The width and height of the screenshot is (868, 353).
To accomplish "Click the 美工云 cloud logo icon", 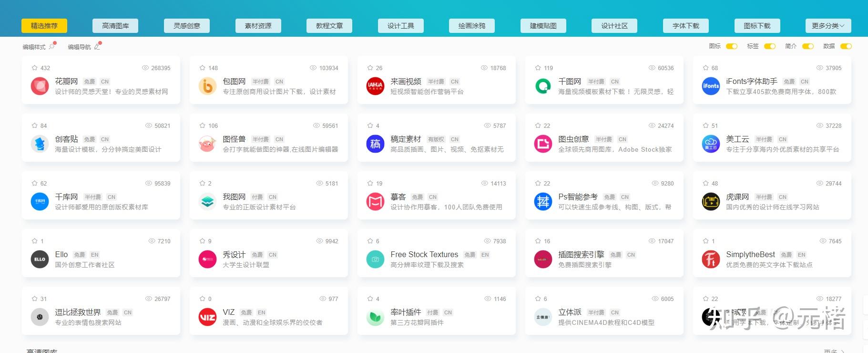I will [x=711, y=144].
